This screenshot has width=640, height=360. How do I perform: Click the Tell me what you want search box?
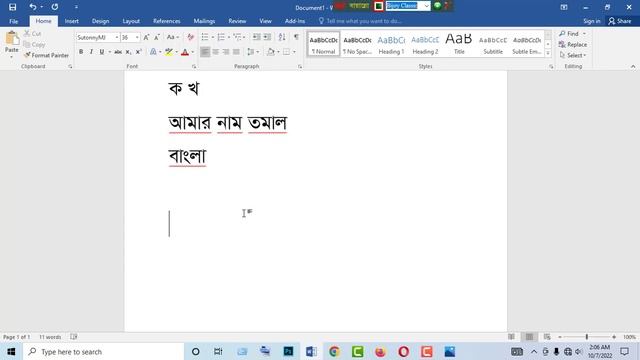[360, 21]
